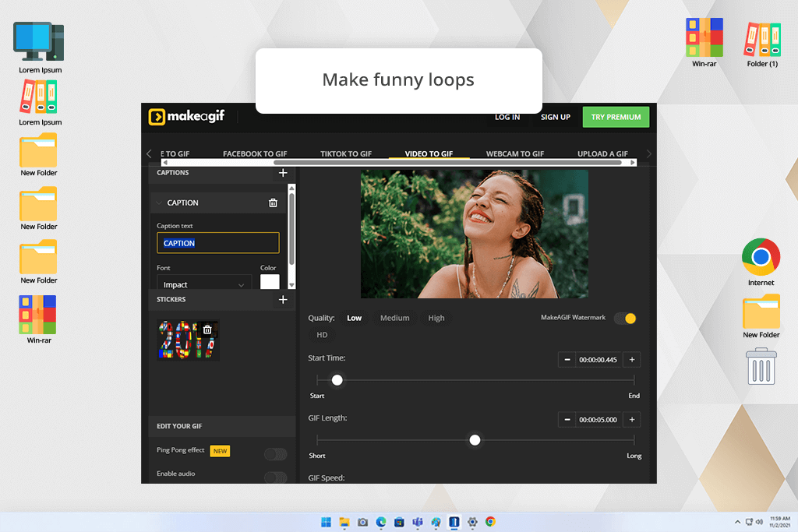Remove the 2017 sticker using trash icon
The image size is (798, 532).
pyautogui.click(x=207, y=329)
